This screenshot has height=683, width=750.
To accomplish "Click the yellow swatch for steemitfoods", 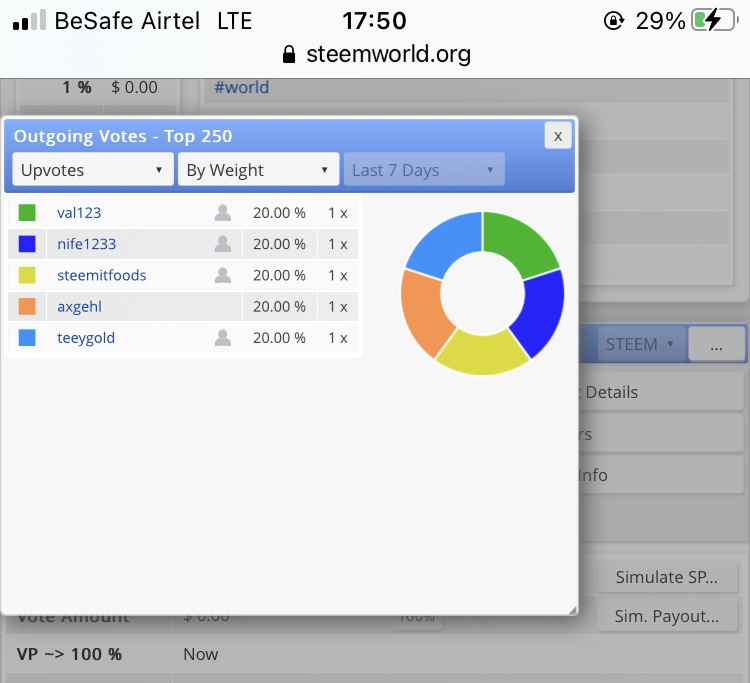I will click(x=27, y=275).
